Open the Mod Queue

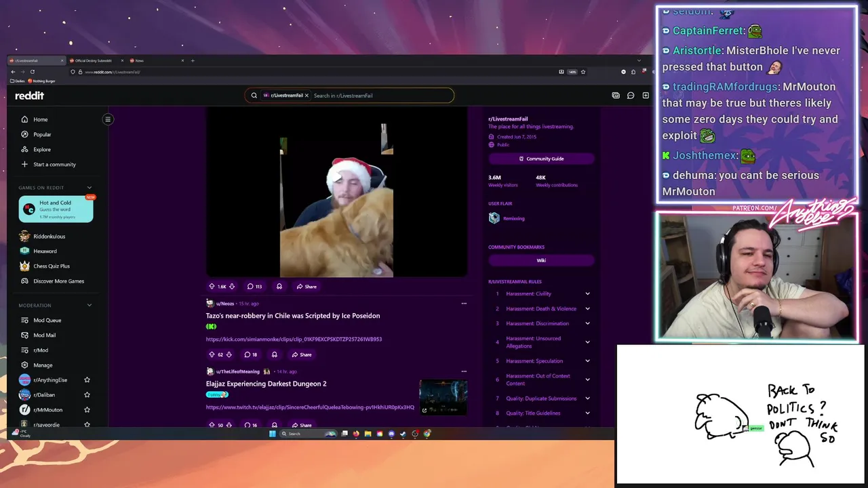tap(47, 320)
